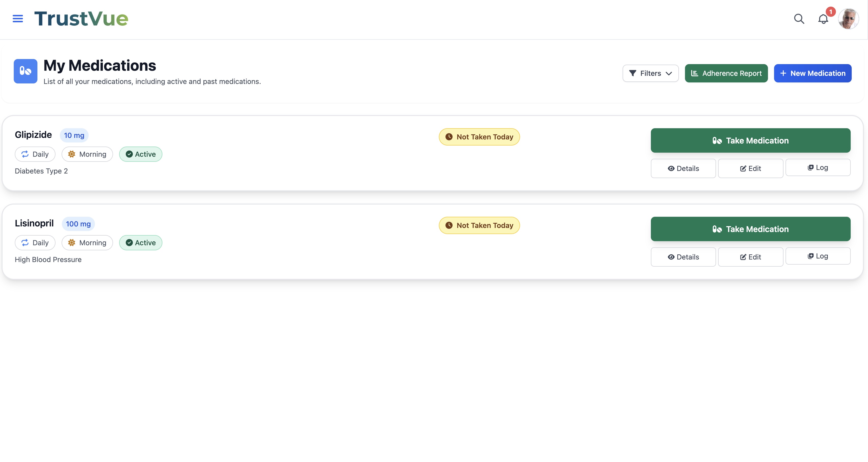The width and height of the screenshot is (868, 462).
Task: Click the 100 mg dosage badge on Lisinopril
Action: [78, 224]
